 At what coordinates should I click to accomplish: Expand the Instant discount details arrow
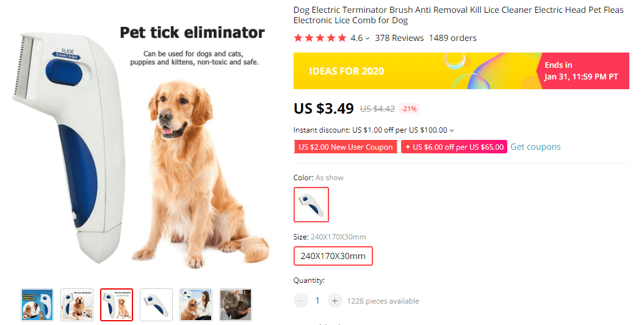click(452, 130)
